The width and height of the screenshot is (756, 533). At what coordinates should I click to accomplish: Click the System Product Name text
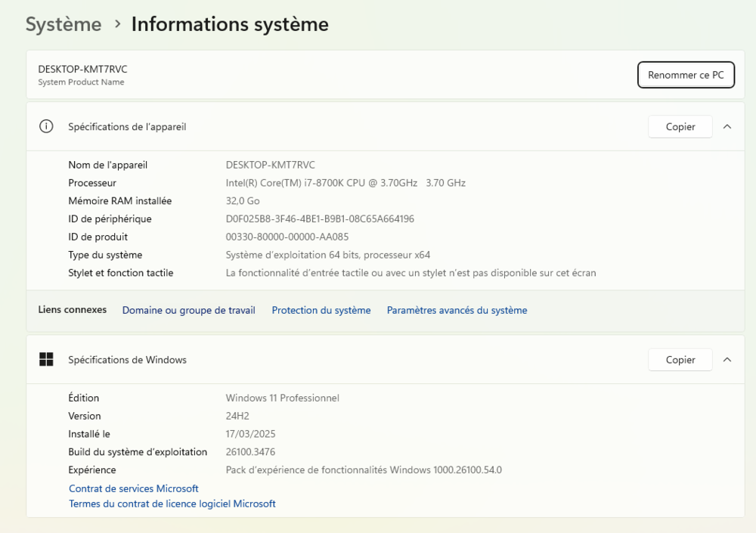tap(81, 82)
